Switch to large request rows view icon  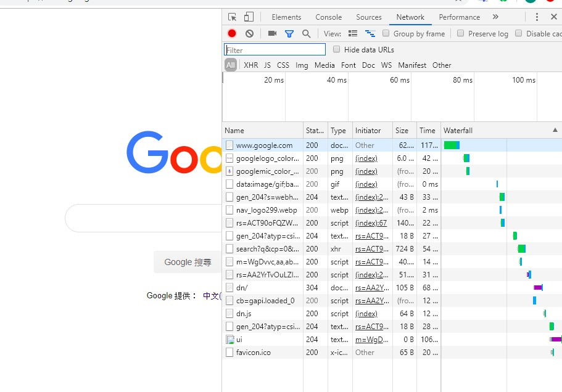tap(353, 33)
